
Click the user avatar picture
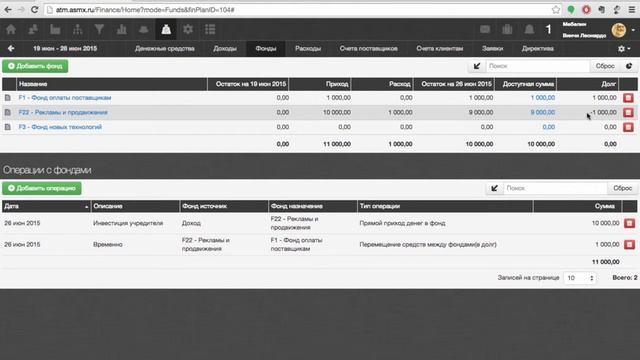619,30
